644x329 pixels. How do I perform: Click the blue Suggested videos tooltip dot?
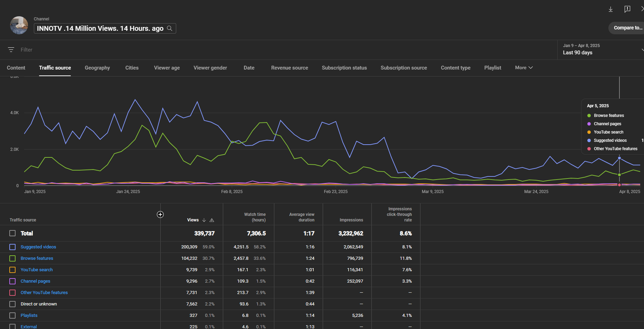point(589,140)
